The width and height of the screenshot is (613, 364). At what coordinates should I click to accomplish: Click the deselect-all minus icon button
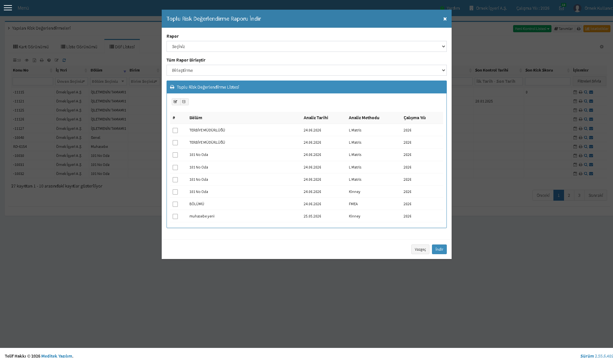point(184,102)
